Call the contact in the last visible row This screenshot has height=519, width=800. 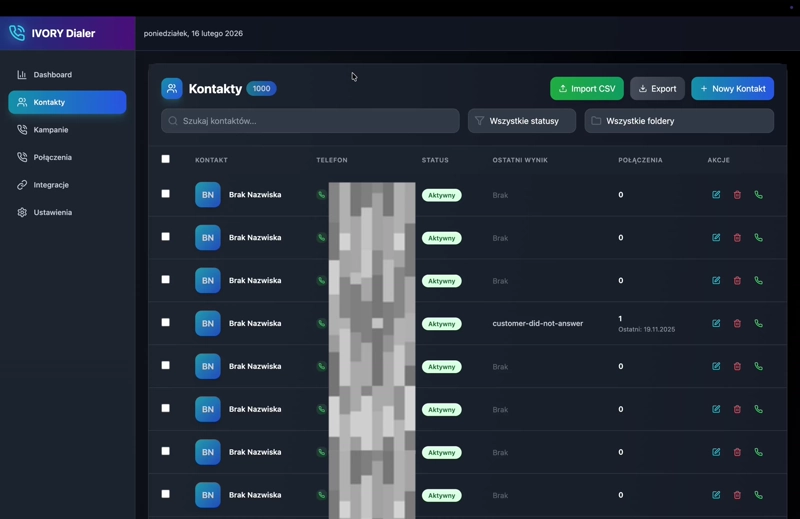tap(758, 495)
